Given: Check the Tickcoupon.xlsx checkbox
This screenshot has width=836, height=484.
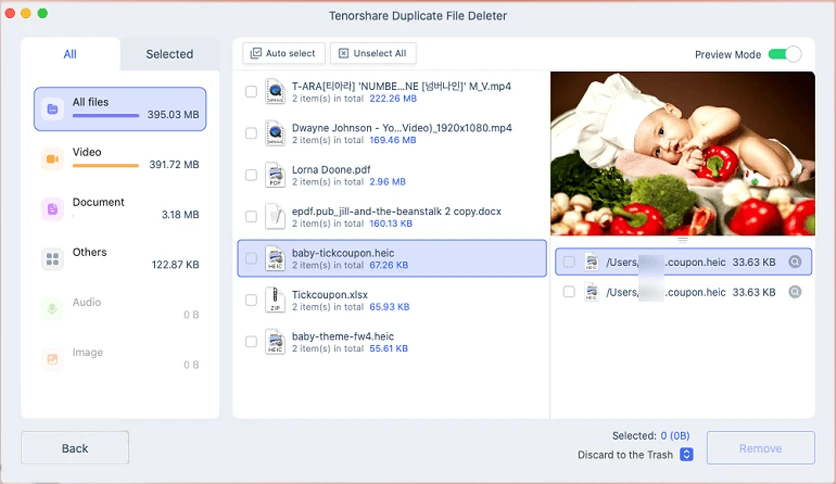Looking at the screenshot, I should [251, 300].
